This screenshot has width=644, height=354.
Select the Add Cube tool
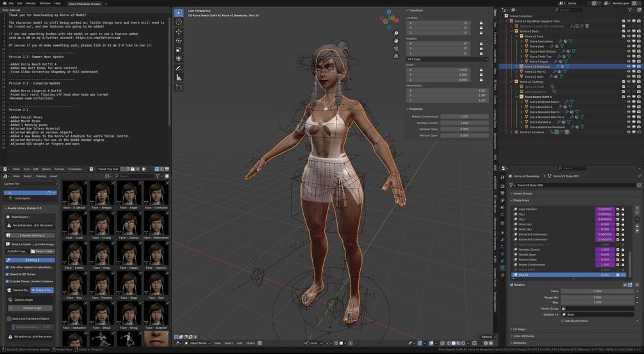[x=179, y=87]
